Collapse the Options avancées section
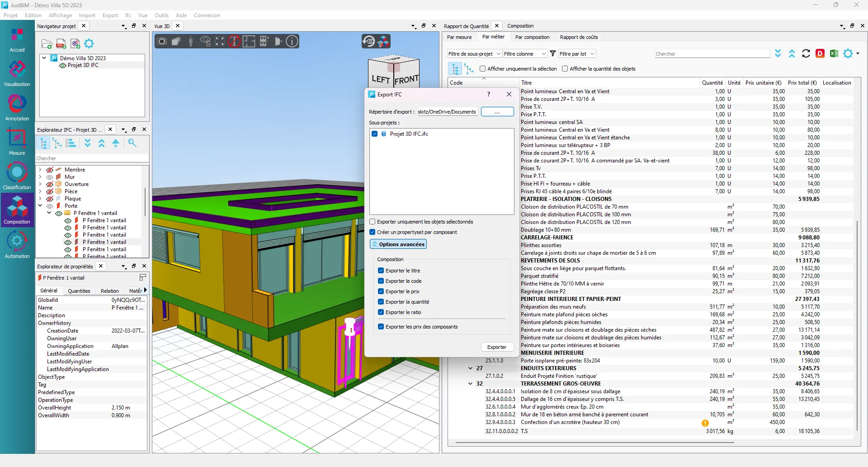Screen dimensions: 868x467 pos(398,244)
